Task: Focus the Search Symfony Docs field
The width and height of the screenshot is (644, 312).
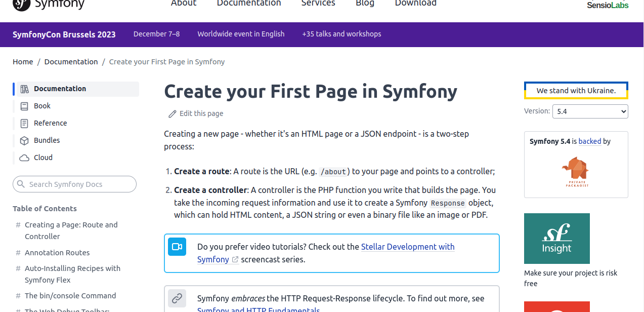Action: point(74,184)
